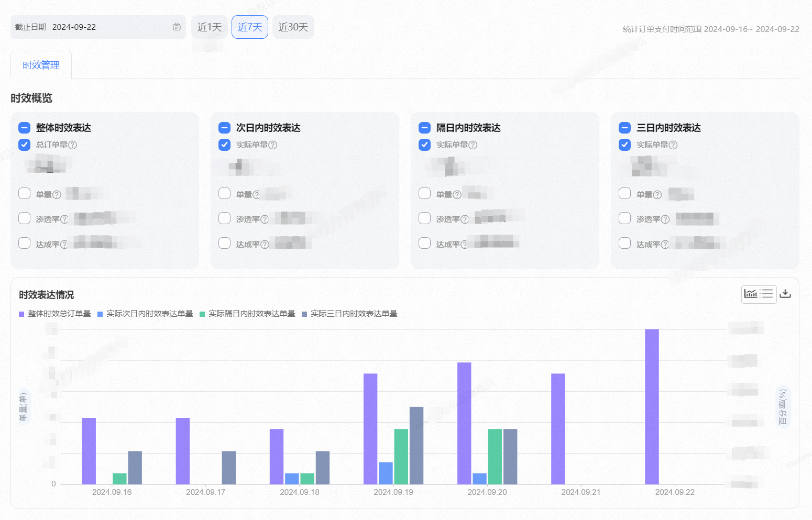812x520 pixels.
Task: Open help icon for 三日内时效表达 渗透率
Action: 665,219
